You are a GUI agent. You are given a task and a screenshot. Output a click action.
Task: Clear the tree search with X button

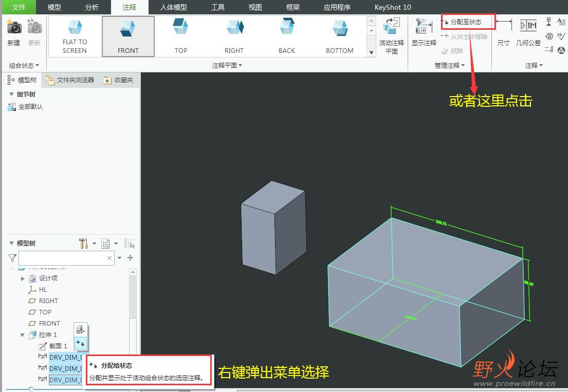109,258
